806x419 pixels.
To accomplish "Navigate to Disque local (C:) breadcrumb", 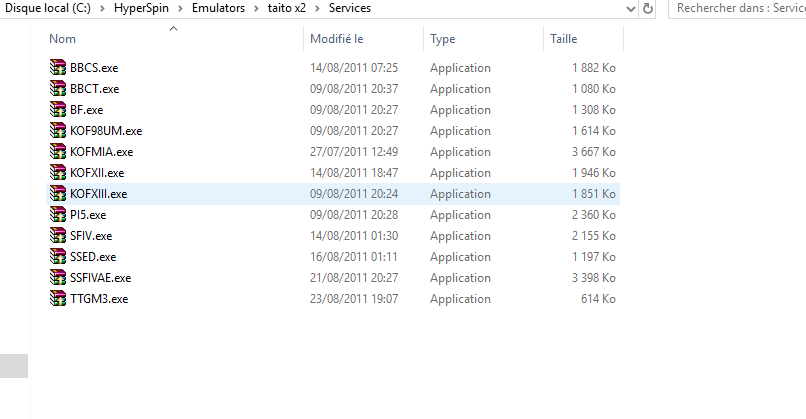I will pyautogui.click(x=48, y=8).
